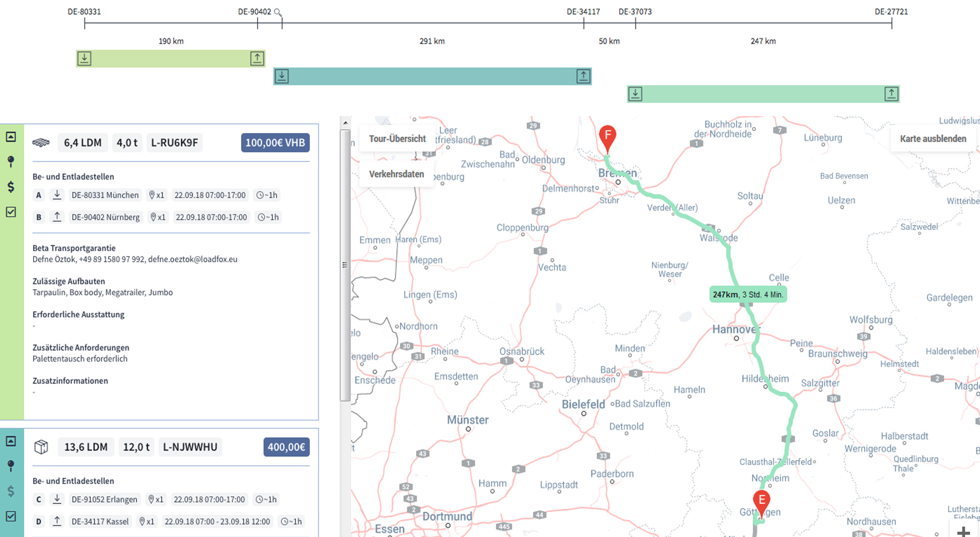Click the magnifier icon beside DE-90402
The height and width of the screenshot is (537, 980).
[278, 12]
